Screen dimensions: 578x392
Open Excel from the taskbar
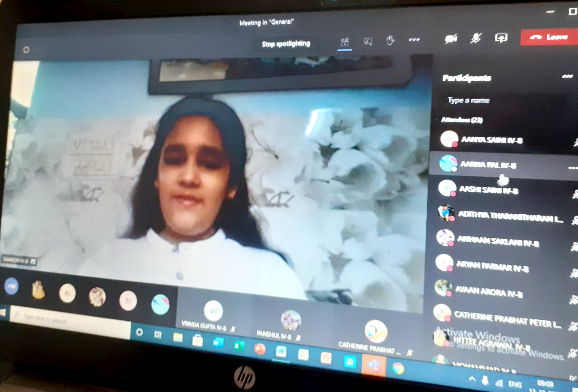[238, 346]
